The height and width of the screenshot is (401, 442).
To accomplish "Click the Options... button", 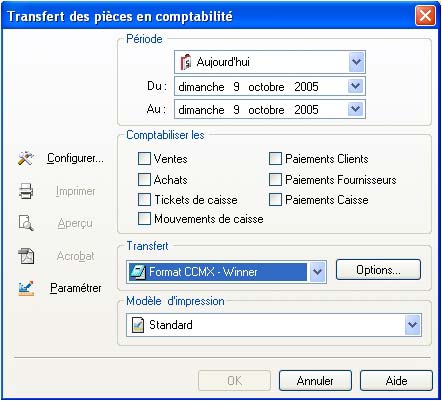I will tap(378, 269).
